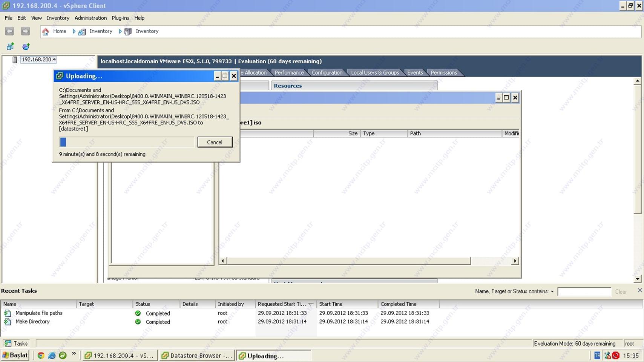Switch to vSphere Client taskbar button
644x362 pixels.
[x=120, y=356]
